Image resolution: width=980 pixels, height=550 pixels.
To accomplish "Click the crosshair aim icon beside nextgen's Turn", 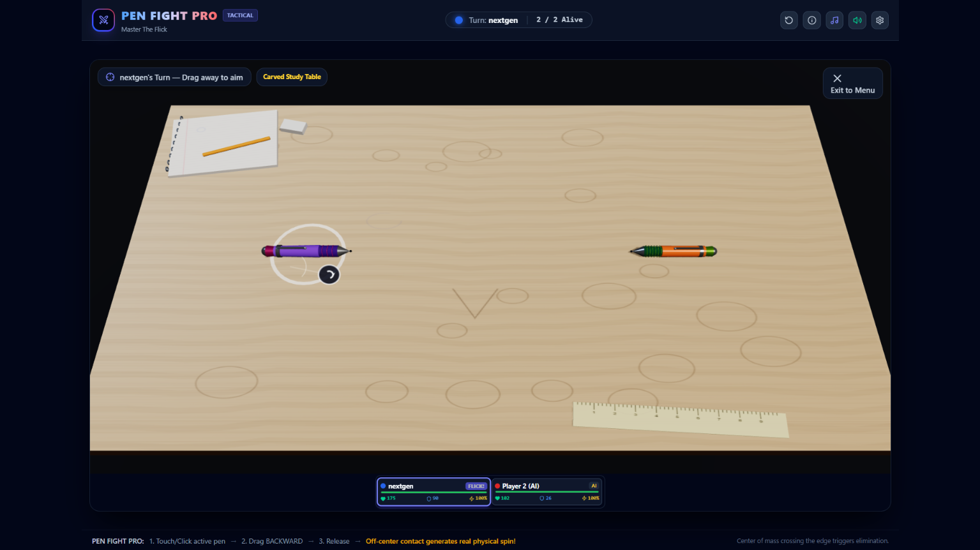I will (x=110, y=77).
